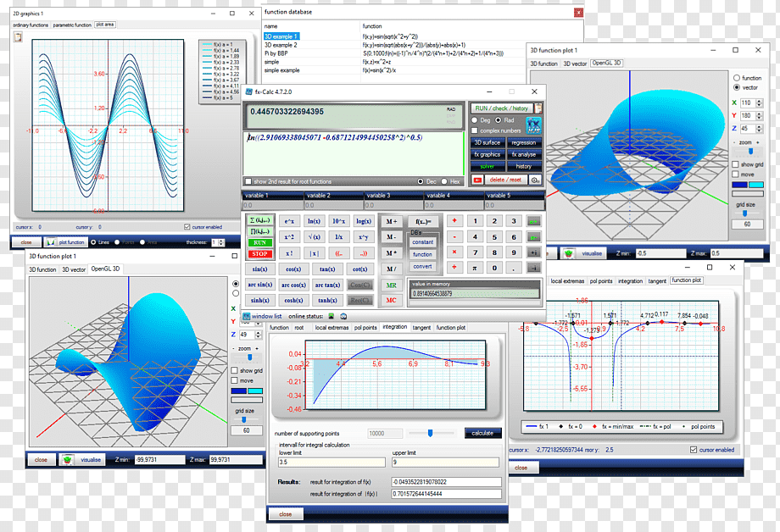The height and width of the screenshot is (532, 780).
Task: Click the factorial x! key
Action: pyautogui.click(x=289, y=253)
